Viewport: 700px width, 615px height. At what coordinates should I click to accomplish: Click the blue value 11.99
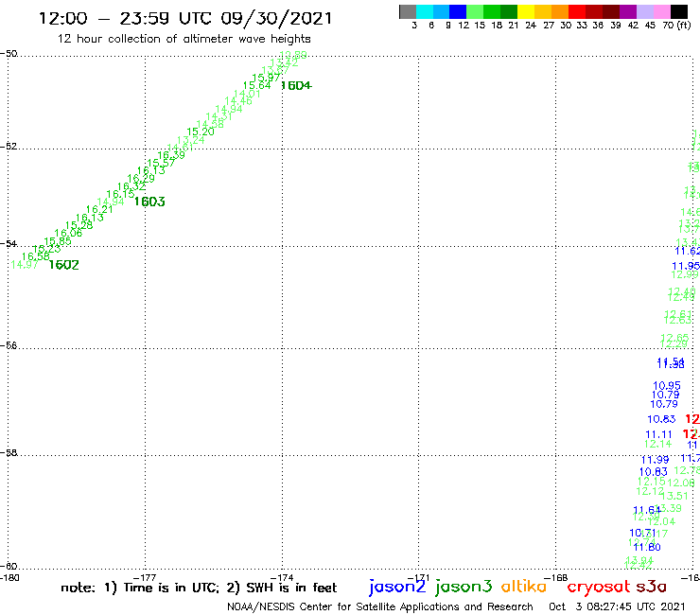[655, 459]
